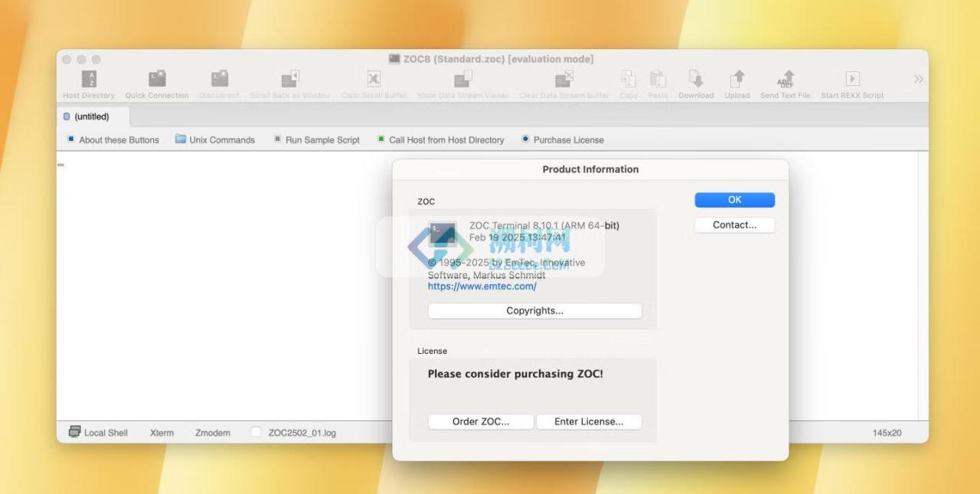Open the Host Directory toolbar icon
980x494 pixels.
point(89,79)
